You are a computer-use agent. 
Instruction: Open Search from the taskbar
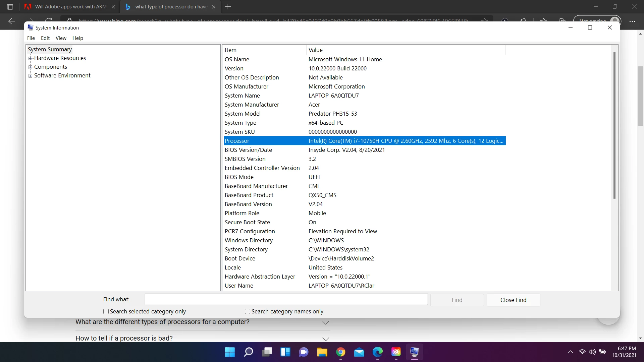[249, 352]
